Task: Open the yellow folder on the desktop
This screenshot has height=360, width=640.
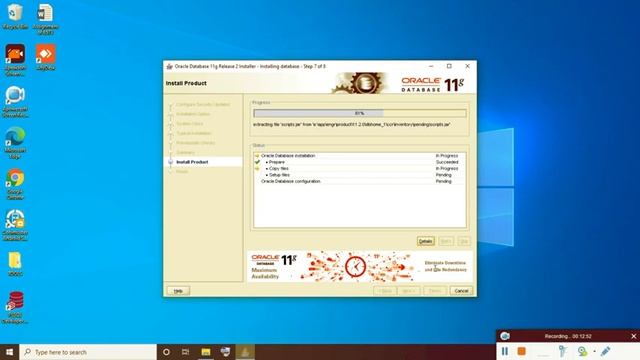Action: click(x=15, y=264)
